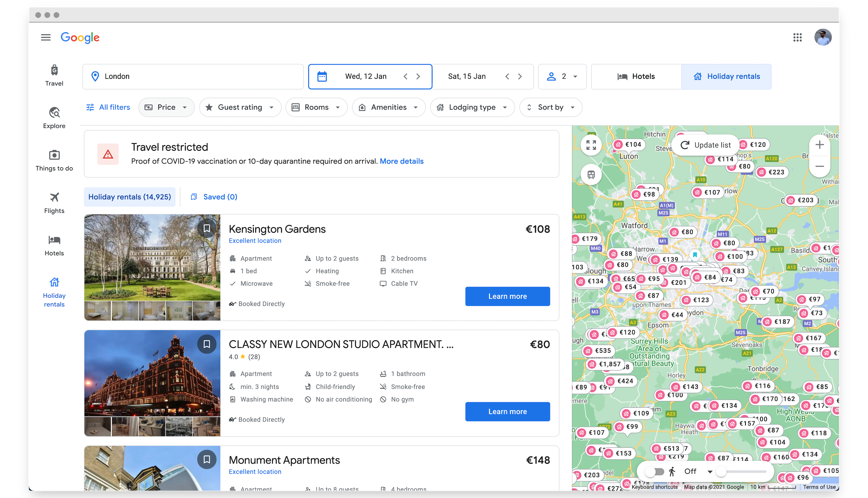Open Flights in the sidebar
Viewport: 868px width, 498px height.
tap(54, 203)
